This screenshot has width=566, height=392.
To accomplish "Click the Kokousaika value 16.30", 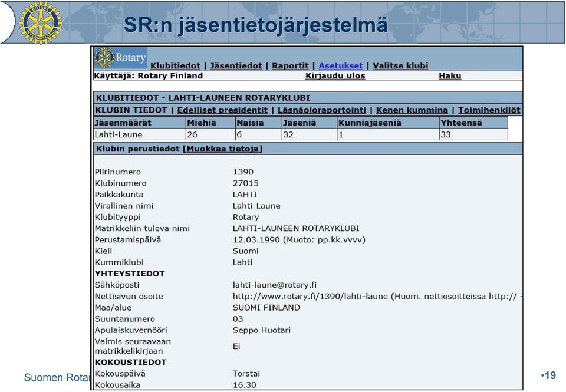I will click(244, 385).
